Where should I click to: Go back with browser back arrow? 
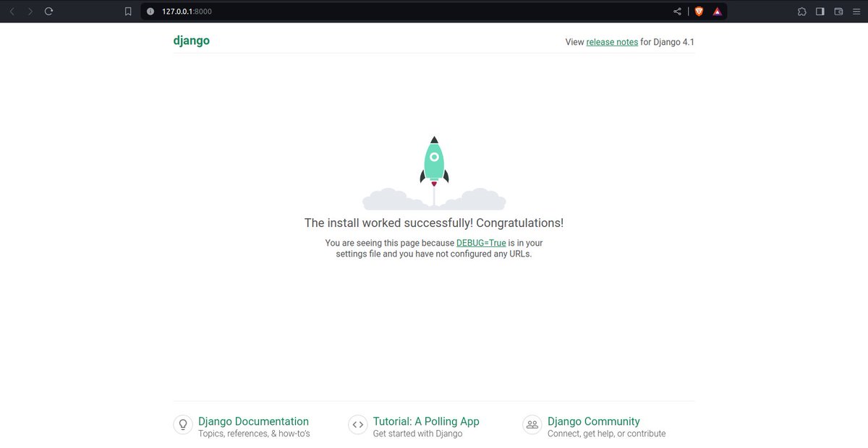point(12,12)
